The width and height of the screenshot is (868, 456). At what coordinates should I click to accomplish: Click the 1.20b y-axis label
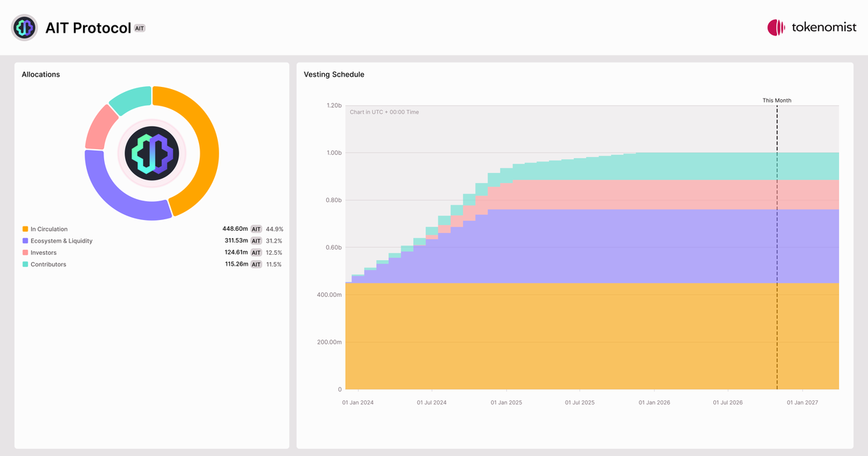click(x=333, y=106)
